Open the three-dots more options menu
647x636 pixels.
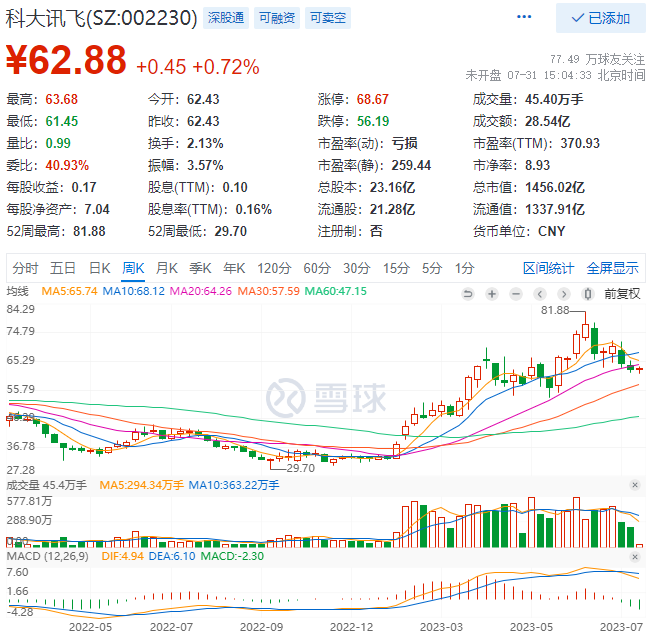pos(524,18)
